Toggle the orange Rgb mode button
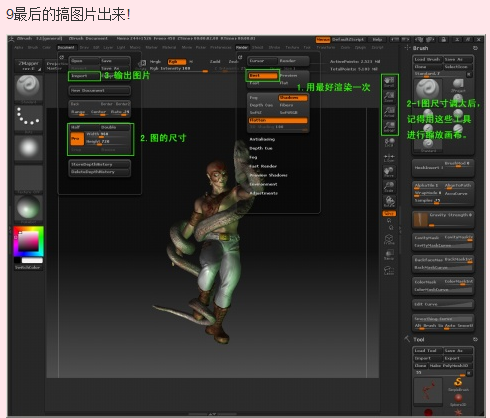The image size is (490, 418). 176,62
